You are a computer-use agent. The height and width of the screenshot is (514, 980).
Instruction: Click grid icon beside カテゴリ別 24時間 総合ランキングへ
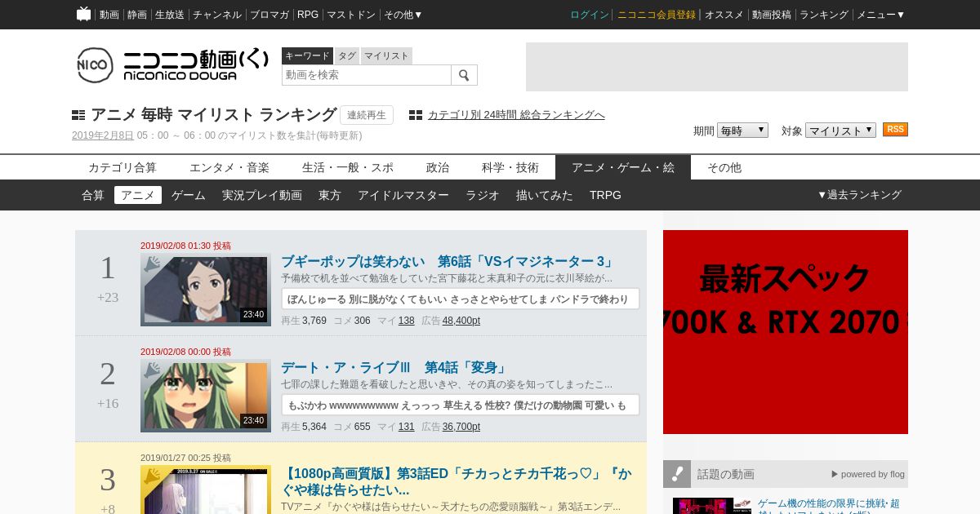(x=416, y=115)
